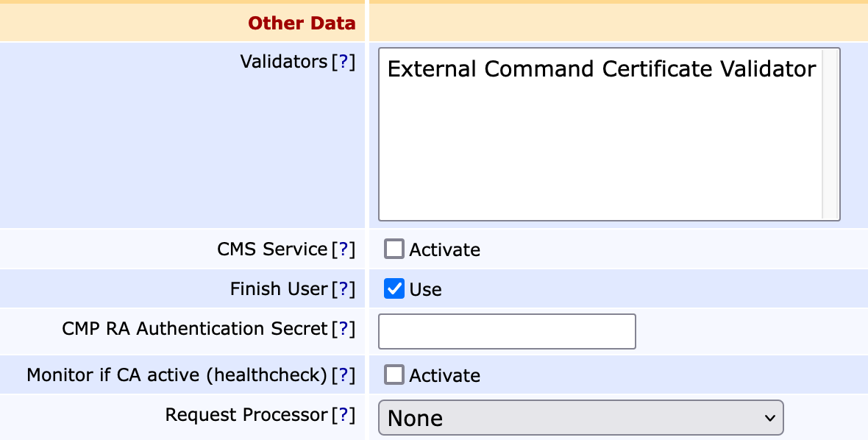The width and height of the screenshot is (868, 440).
Task: Enable the CMS Service Activate checkbox
Action: pos(394,249)
